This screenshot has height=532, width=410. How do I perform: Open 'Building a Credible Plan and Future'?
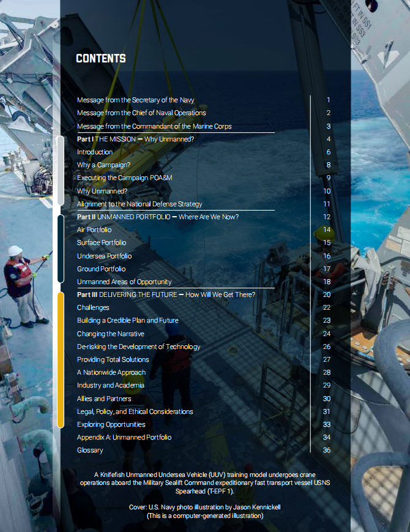click(127, 321)
